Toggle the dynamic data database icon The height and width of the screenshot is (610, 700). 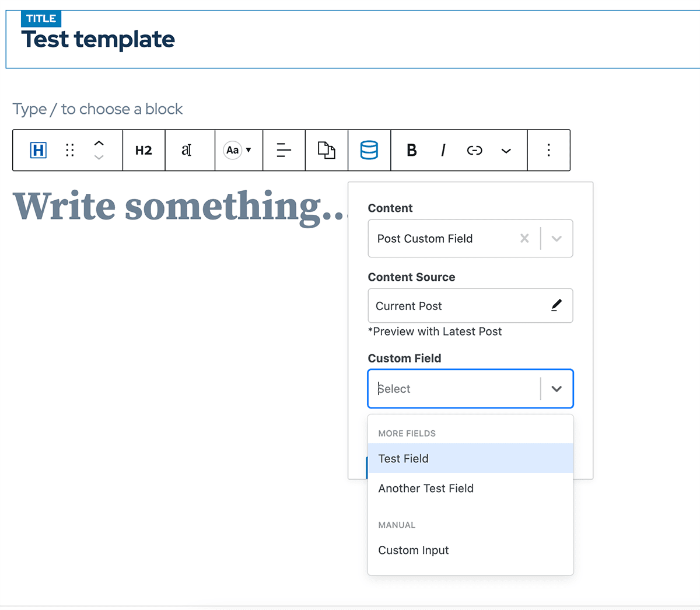pos(369,151)
